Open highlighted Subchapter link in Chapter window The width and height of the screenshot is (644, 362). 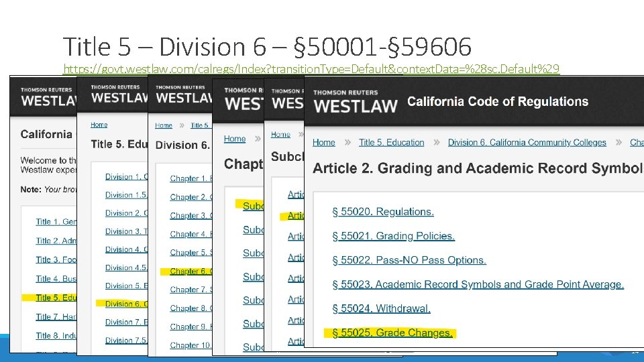click(x=253, y=206)
